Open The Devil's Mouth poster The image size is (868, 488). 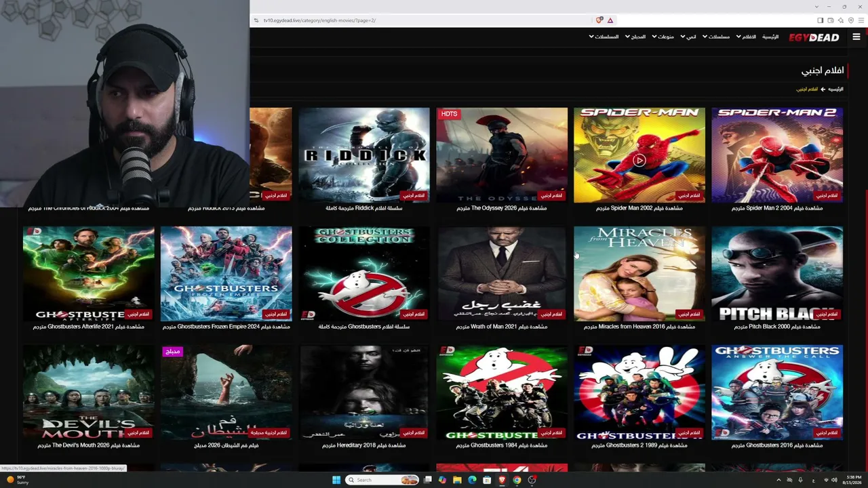(89, 392)
